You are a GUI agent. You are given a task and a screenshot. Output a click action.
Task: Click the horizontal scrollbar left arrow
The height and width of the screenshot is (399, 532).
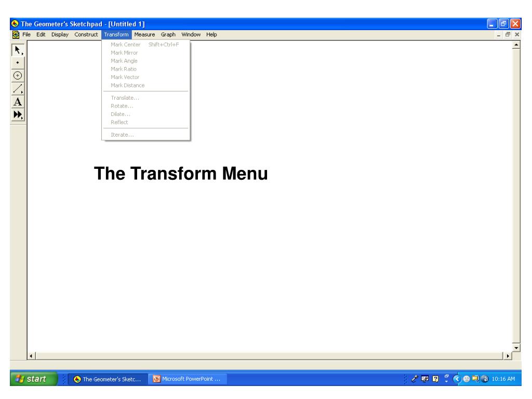tap(31, 356)
